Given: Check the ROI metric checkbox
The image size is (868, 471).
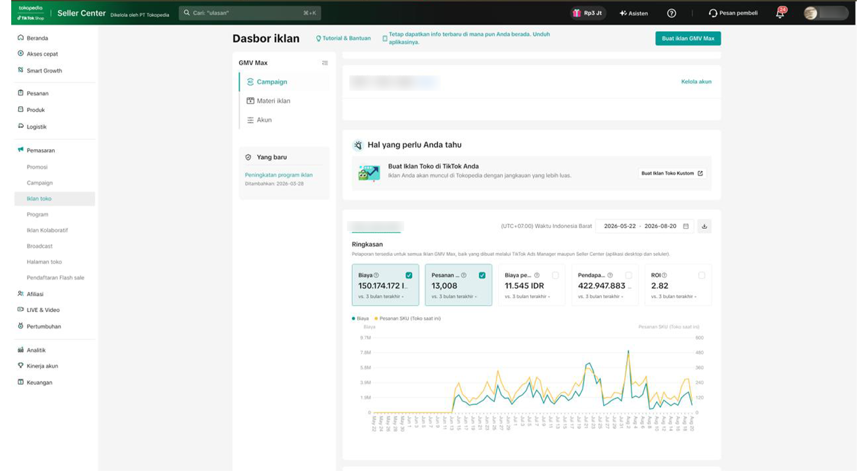Looking at the screenshot, I should point(702,275).
